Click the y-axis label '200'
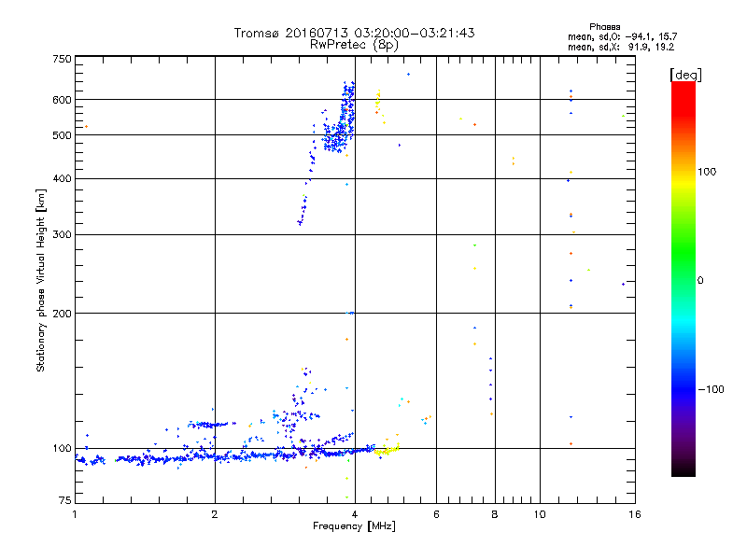The height and width of the screenshot is (560, 747). tap(62, 314)
